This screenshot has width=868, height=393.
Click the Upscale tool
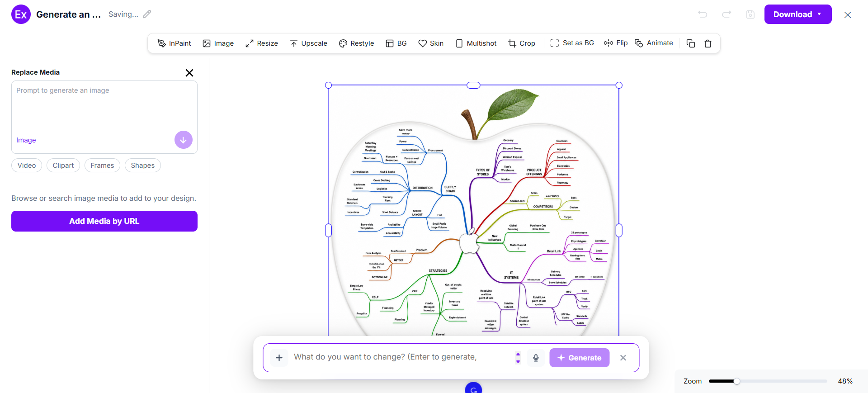click(308, 43)
